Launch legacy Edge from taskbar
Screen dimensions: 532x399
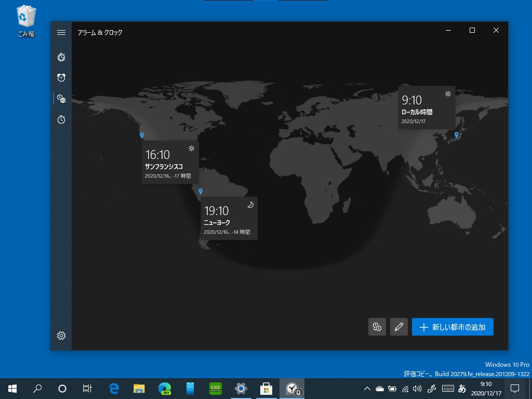coord(114,389)
